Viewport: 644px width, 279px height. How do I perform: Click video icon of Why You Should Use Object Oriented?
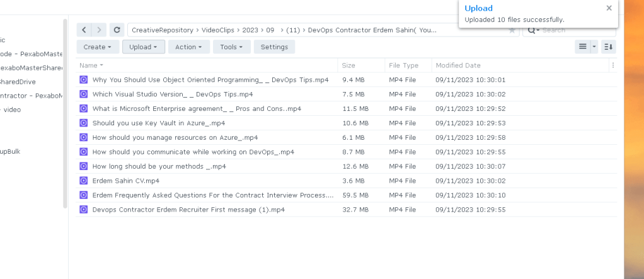(83, 79)
